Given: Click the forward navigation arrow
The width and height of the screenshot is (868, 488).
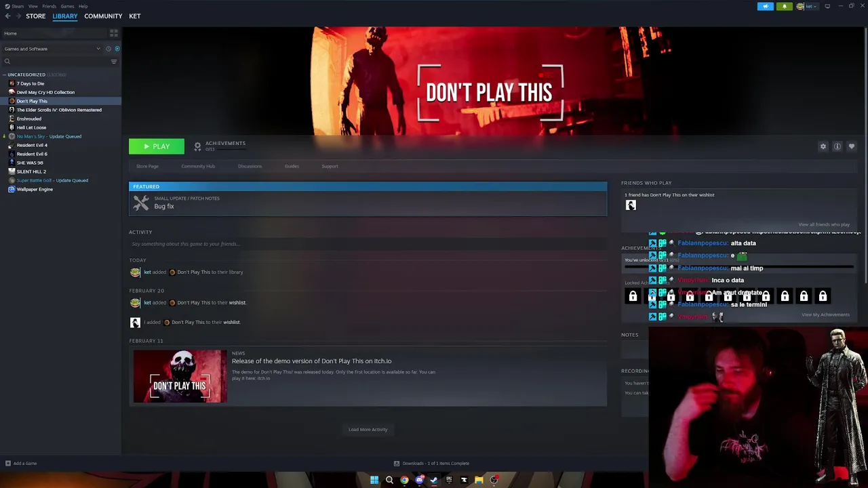Looking at the screenshot, I should pyautogui.click(x=18, y=16).
